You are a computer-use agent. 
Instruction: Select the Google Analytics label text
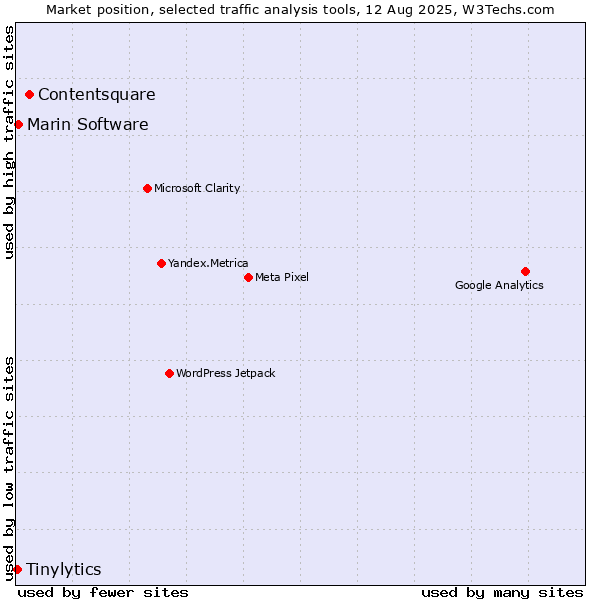pyautogui.click(x=499, y=285)
